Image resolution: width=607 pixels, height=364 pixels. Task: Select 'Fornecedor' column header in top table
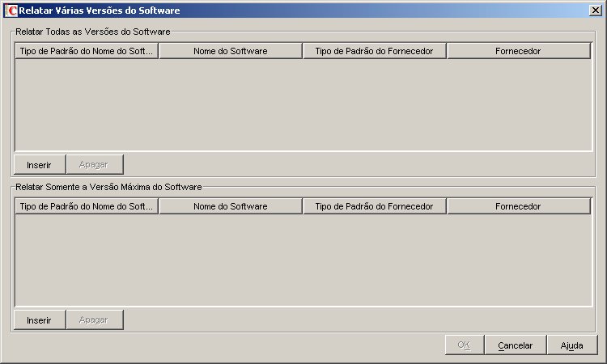click(519, 51)
